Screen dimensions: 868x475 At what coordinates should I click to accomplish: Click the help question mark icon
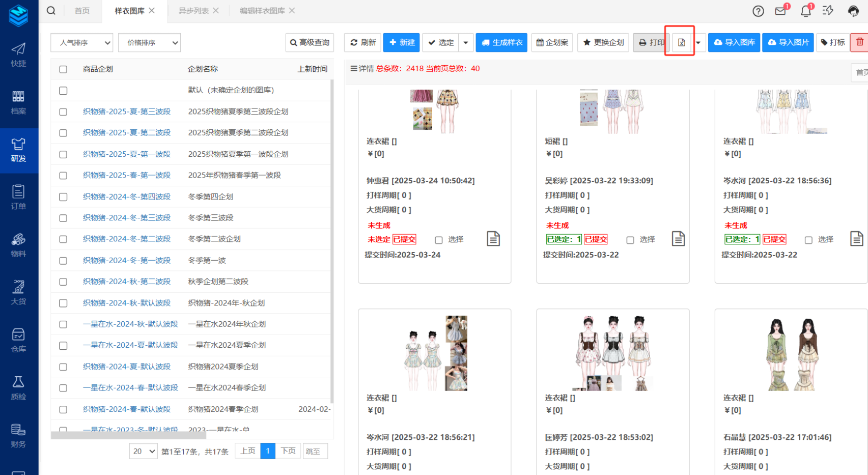[758, 11]
